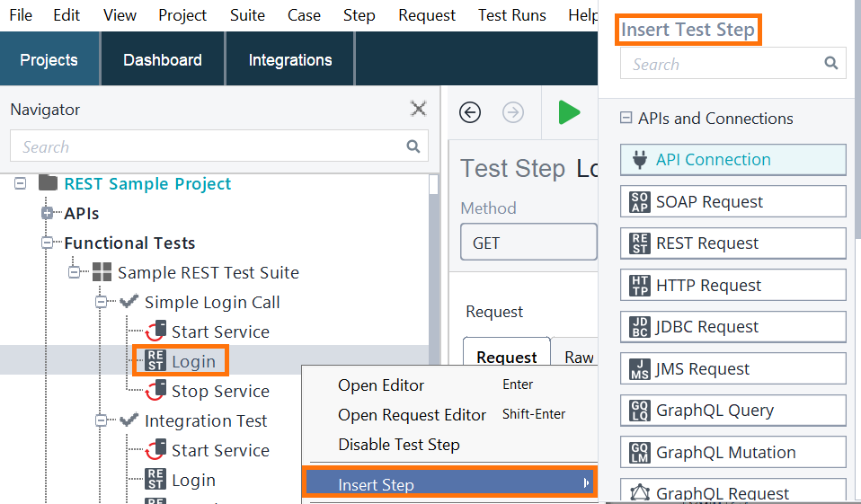Open the GET method dropdown
861x504 pixels.
[x=528, y=242]
